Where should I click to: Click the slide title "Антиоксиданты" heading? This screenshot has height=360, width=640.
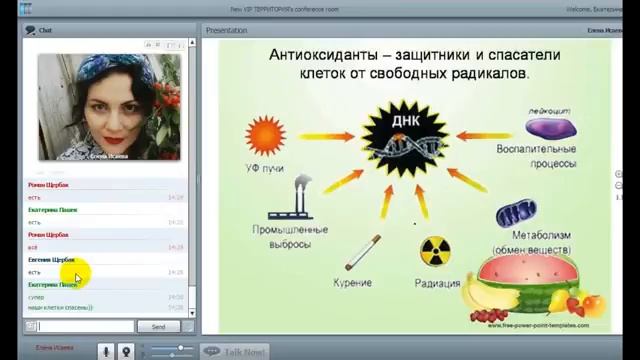[x=415, y=64]
